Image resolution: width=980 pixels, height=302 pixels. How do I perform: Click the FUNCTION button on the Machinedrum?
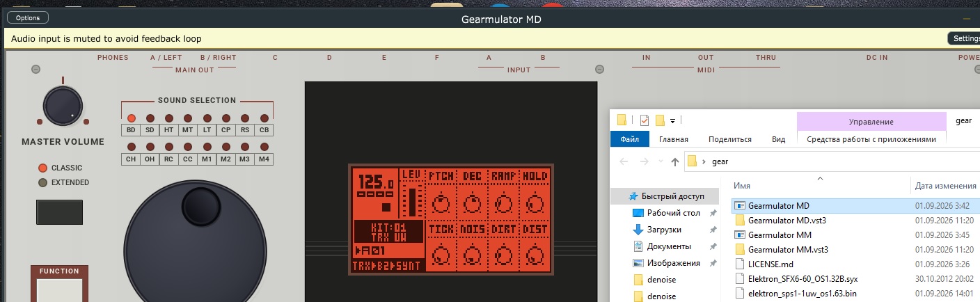click(x=60, y=287)
